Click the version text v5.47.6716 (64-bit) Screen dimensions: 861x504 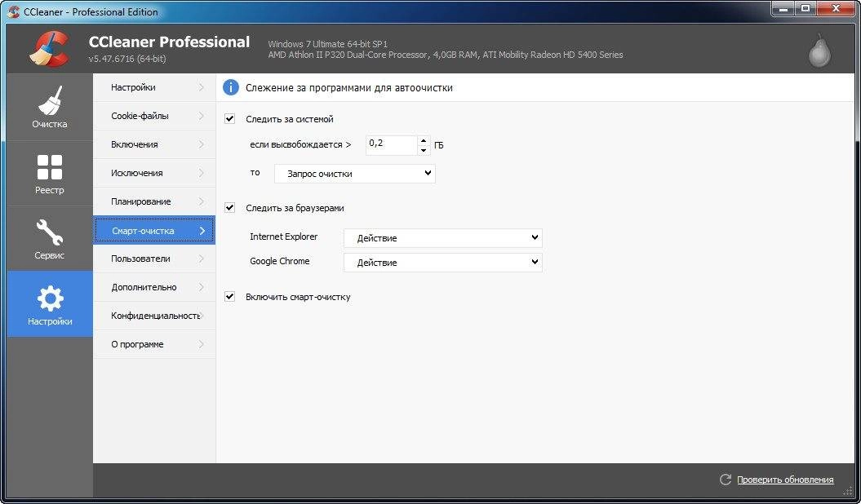pyautogui.click(x=127, y=58)
